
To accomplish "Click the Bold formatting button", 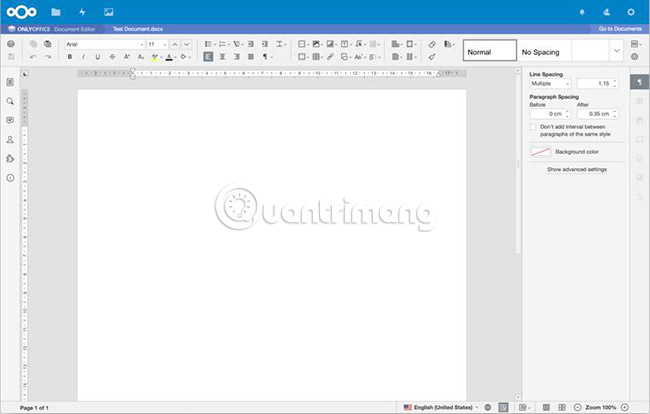I will (x=70, y=57).
